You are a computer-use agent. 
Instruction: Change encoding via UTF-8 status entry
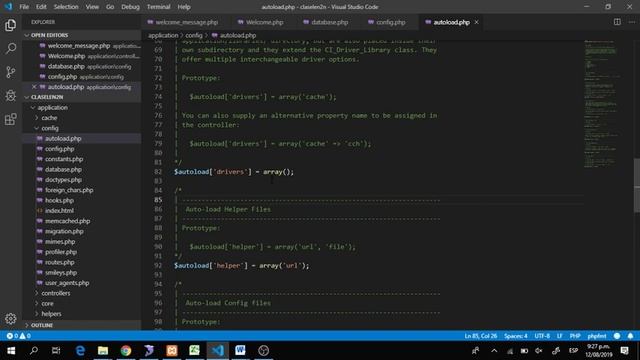pos(542,336)
